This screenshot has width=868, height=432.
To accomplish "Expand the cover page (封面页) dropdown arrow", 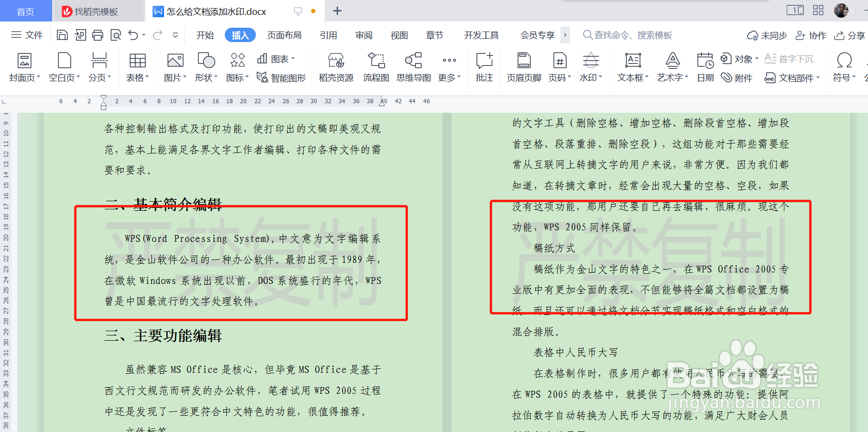I will click(x=38, y=77).
